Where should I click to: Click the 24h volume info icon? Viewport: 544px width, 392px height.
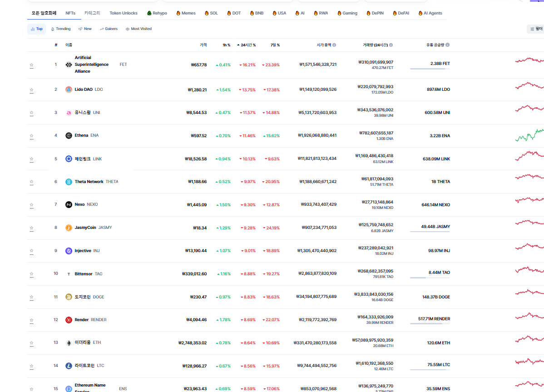coord(391,45)
